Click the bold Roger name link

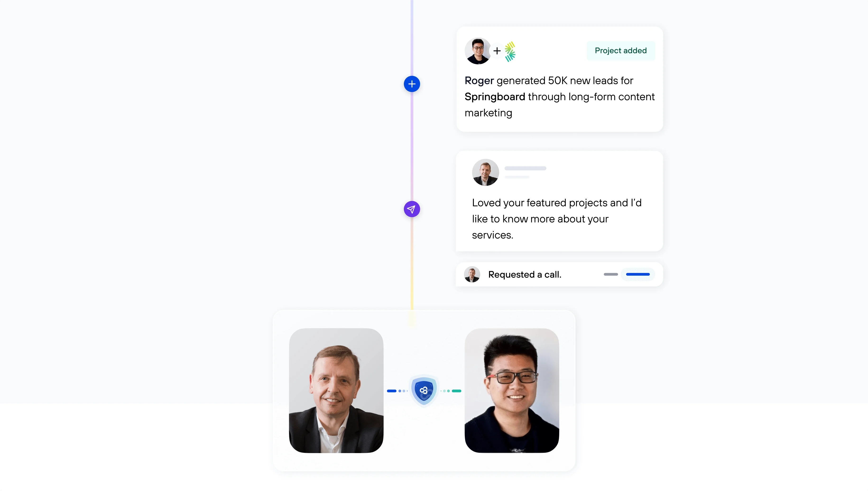[x=479, y=81]
